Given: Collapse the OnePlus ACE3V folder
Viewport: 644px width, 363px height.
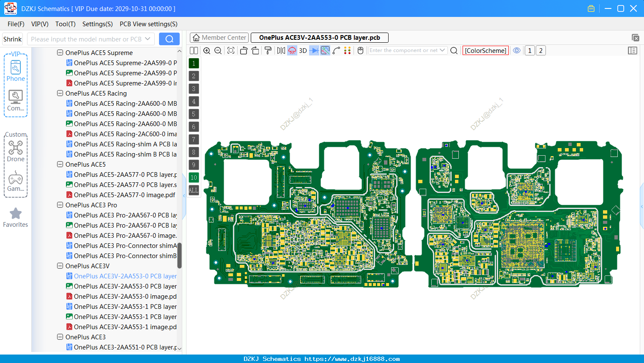Looking at the screenshot, I should (60, 266).
